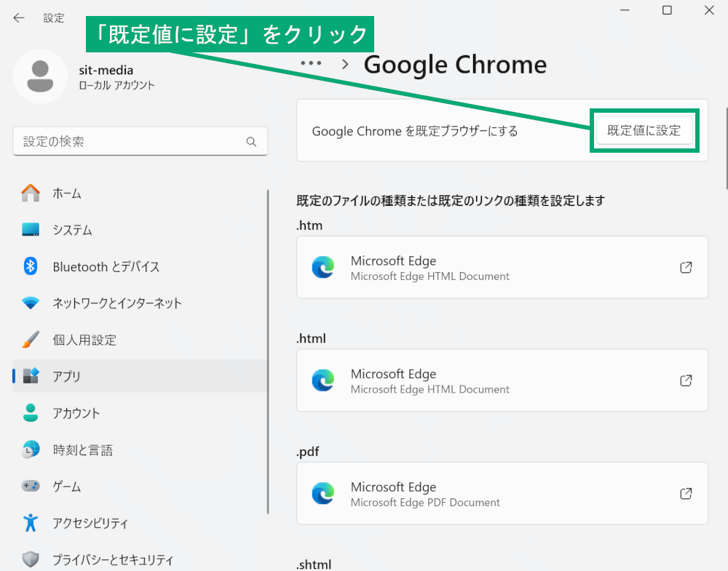
Task: Focus the 設定の検索 search field
Action: pyautogui.click(x=141, y=141)
